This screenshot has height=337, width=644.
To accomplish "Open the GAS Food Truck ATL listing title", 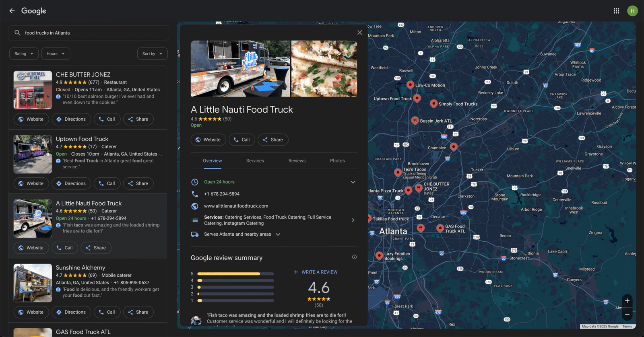I will [83, 332].
